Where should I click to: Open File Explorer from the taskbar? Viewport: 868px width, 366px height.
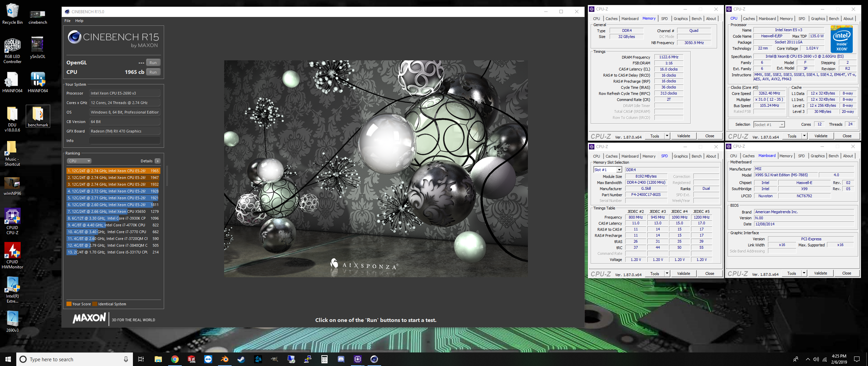pos(158,359)
